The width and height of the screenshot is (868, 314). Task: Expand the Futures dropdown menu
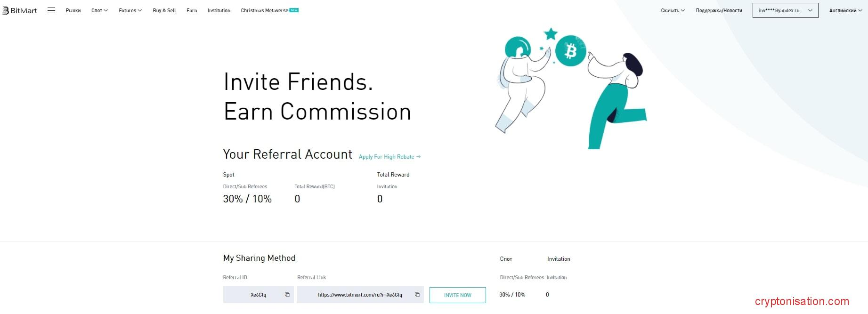click(x=130, y=10)
